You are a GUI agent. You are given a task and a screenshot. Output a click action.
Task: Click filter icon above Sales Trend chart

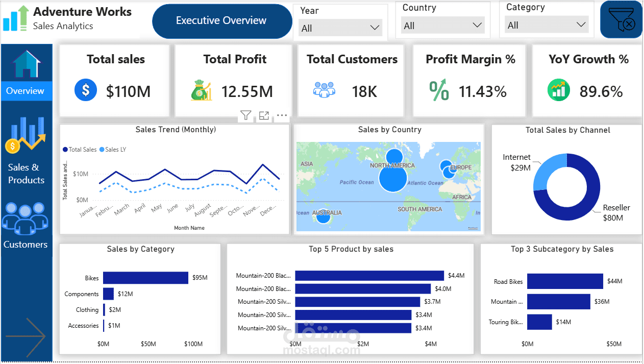pyautogui.click(x=246, y=116)
